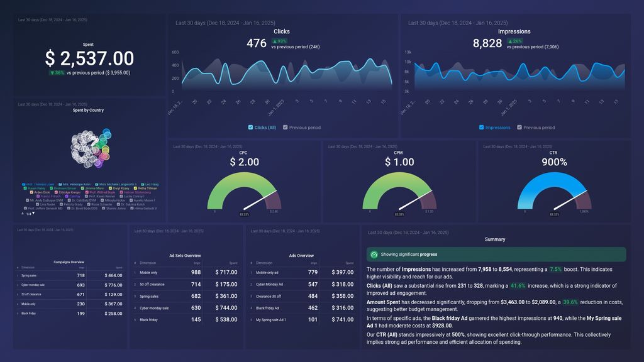Image resolution: width=644 pixels, height=362 pixels.
Task: Toggle the Impressions series checkbox
Action: (x=481, y=127)
